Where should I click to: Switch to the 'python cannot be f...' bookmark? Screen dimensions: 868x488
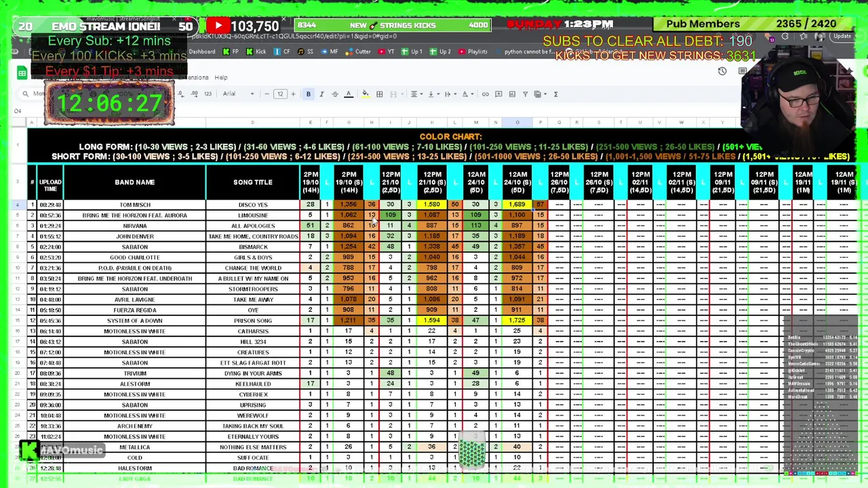(526, 52)
